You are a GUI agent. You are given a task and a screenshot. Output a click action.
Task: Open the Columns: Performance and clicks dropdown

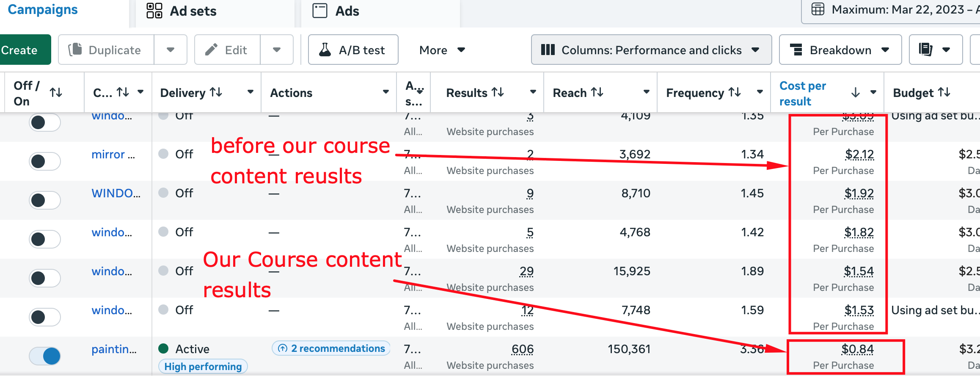click(651, 50)
